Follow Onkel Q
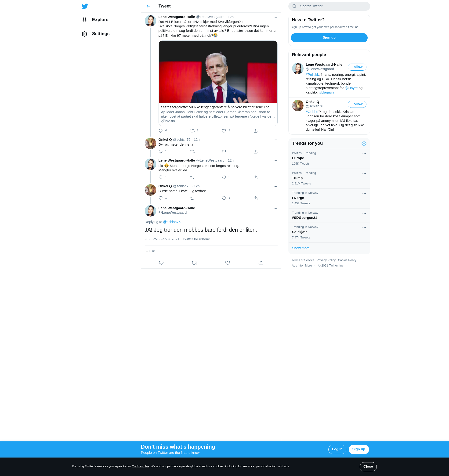The image size is (449, 476). pyautogui.click(x=357, y=104)
